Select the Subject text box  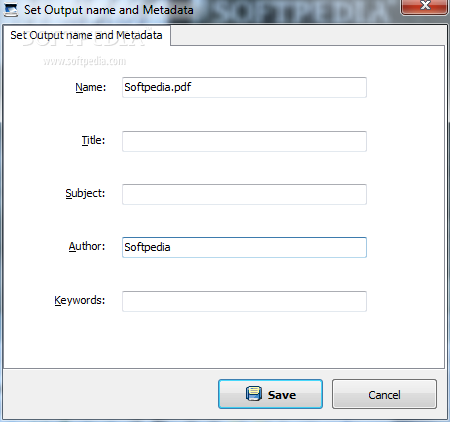point(244,194)
